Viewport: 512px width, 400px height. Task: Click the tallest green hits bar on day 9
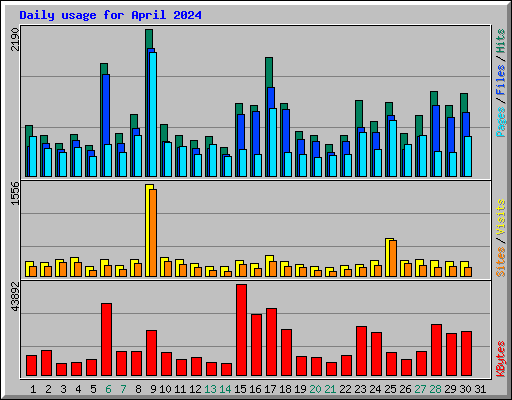point(149,38)
